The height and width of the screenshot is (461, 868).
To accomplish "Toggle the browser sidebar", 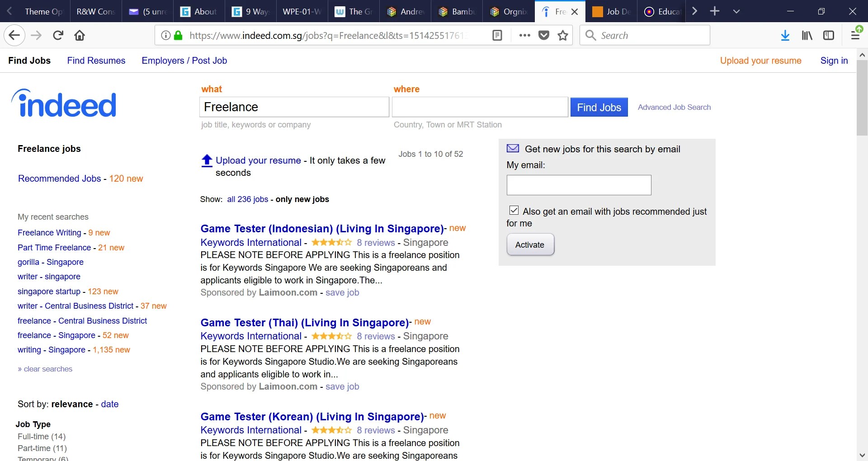I will (829, 35).
